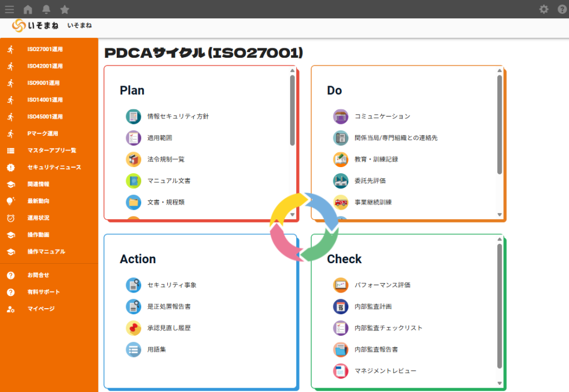Open the home icon in top bar
This screenshot has width=569, height=392.
coord(28,9)
